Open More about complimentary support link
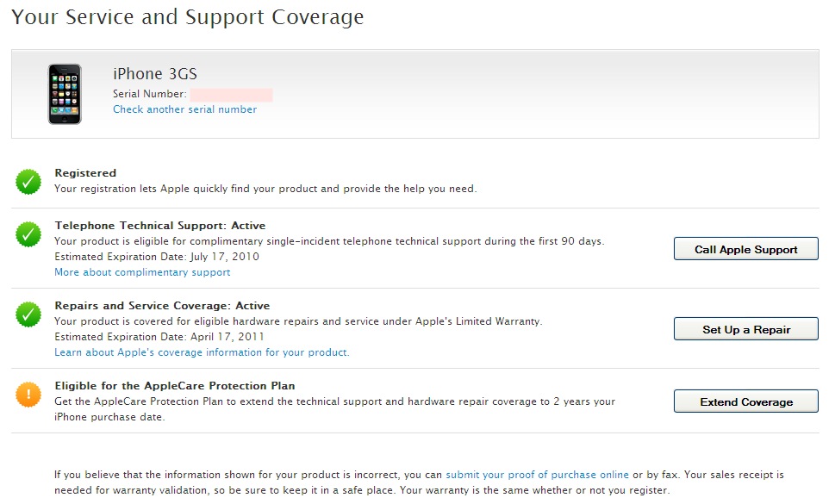Screen dimensions: 829x504 point(142,272)
